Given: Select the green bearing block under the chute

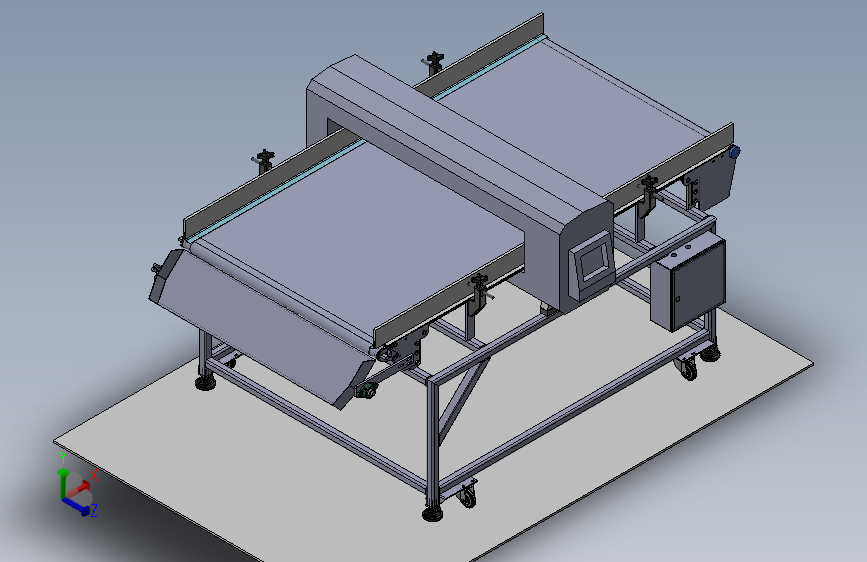Looking at the screenshot, I should [365, 391].
